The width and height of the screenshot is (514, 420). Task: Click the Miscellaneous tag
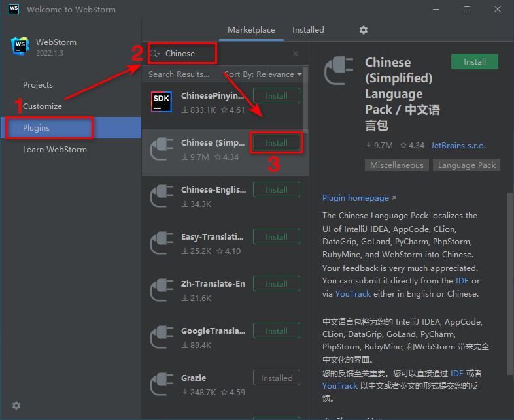397,165
